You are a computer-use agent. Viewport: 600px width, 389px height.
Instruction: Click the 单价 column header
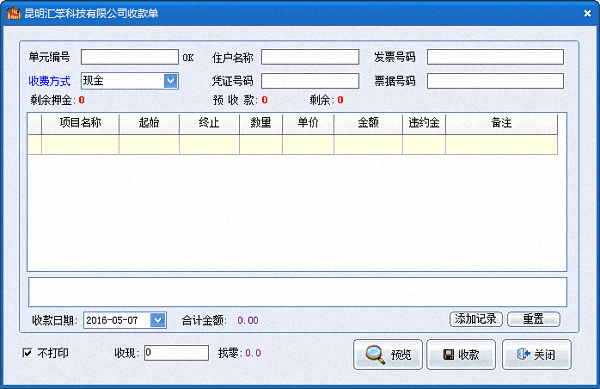(x=308, y=123)
